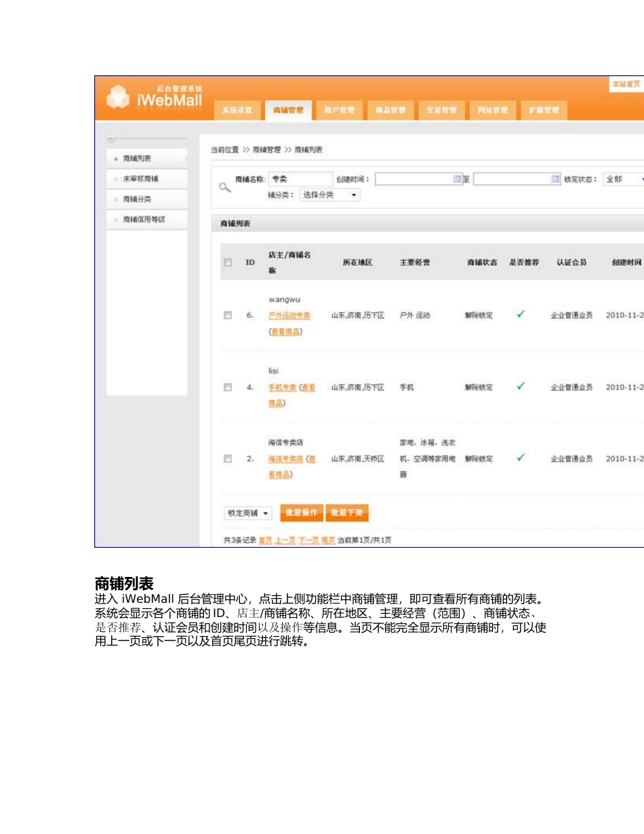Open the 手机专卖 shop link

pyautogui.click(x=282, y=387)
